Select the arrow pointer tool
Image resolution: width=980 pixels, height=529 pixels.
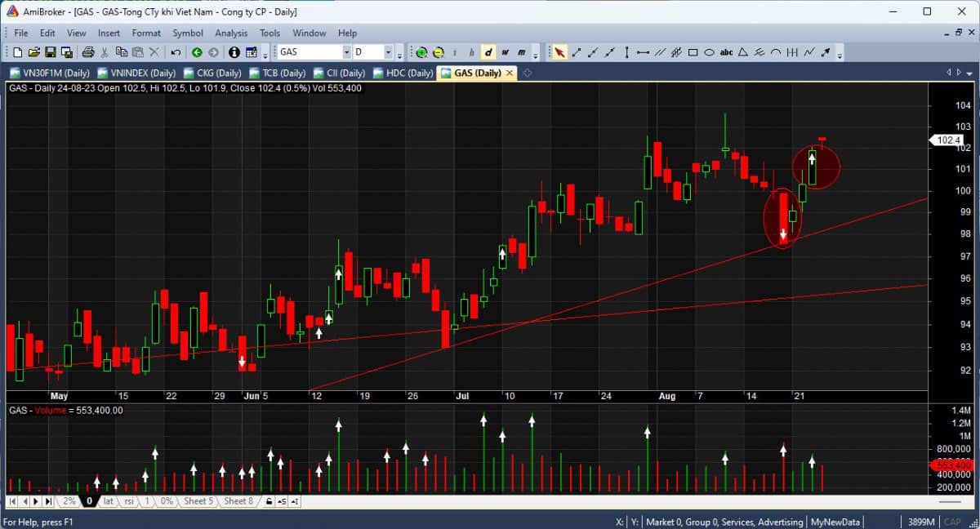(x=559, y=52)
